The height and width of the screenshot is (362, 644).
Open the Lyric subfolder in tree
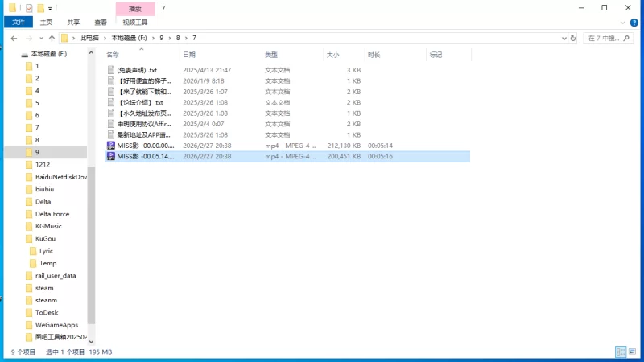click(46, 251)
